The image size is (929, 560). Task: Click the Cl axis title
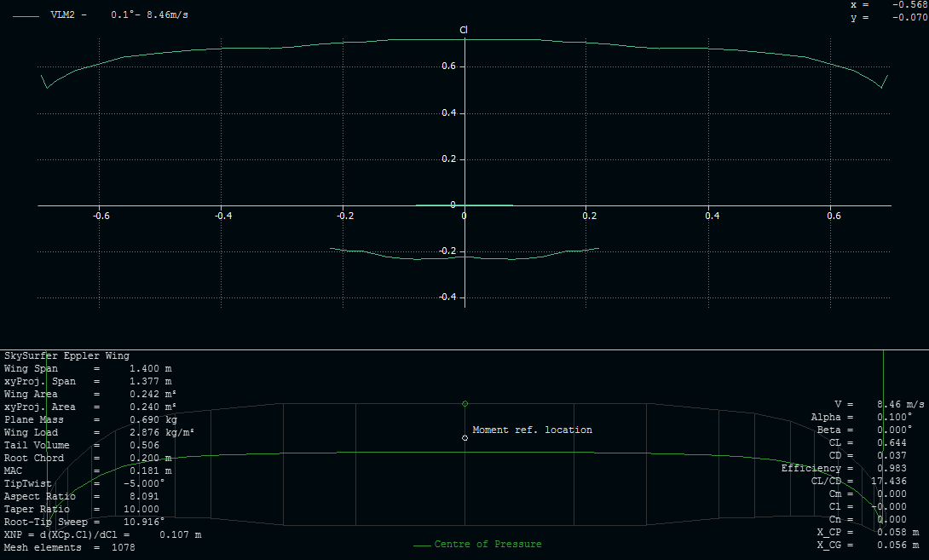point(464,30)
